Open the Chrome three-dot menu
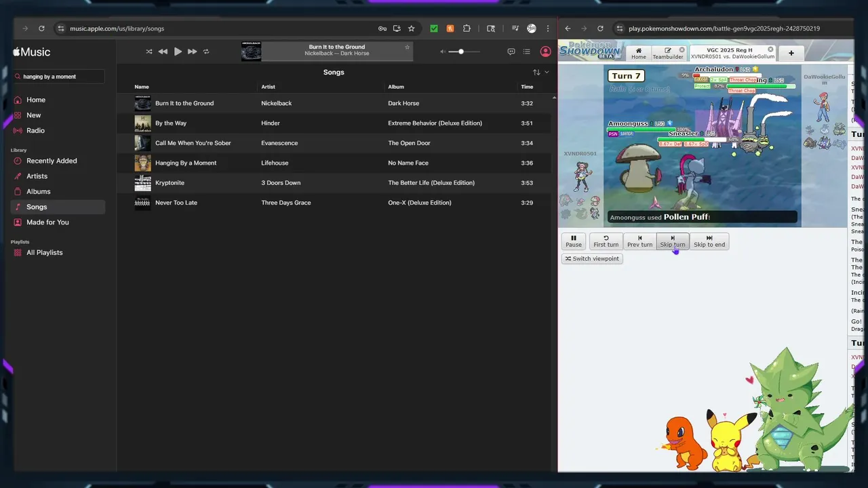 pyautogui.click(x=548, y=28)
